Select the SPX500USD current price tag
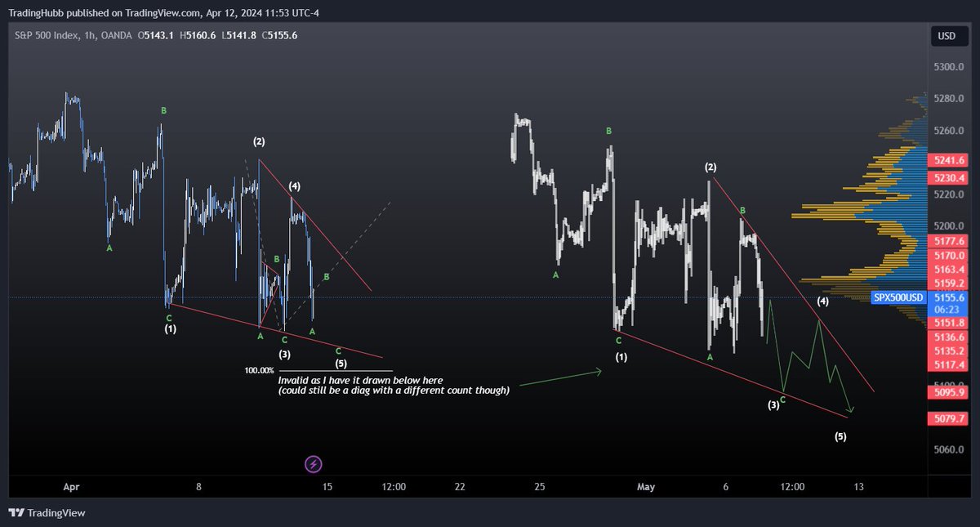This screenshot has width=980, height=527. pos(897,298)
